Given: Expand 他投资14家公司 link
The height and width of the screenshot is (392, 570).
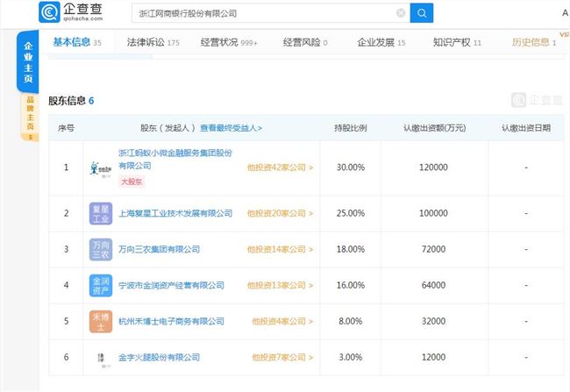Looking at the screenshot, I should (x=280, y=249).
